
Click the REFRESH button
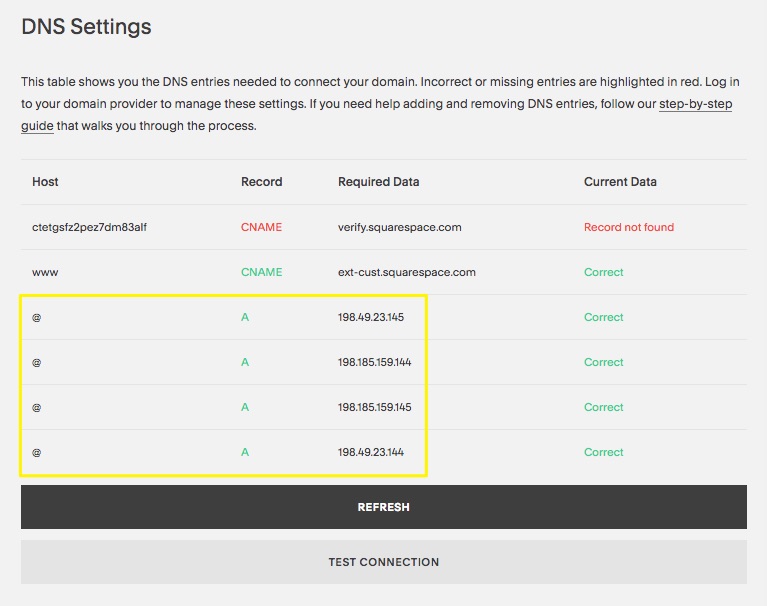click(x=383, y=507)
